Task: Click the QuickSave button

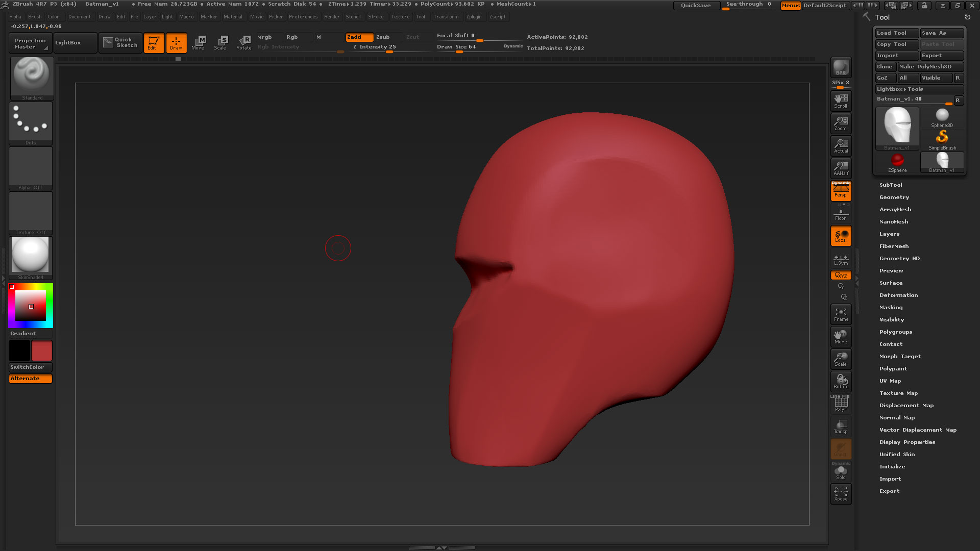Action: (696, 6)
